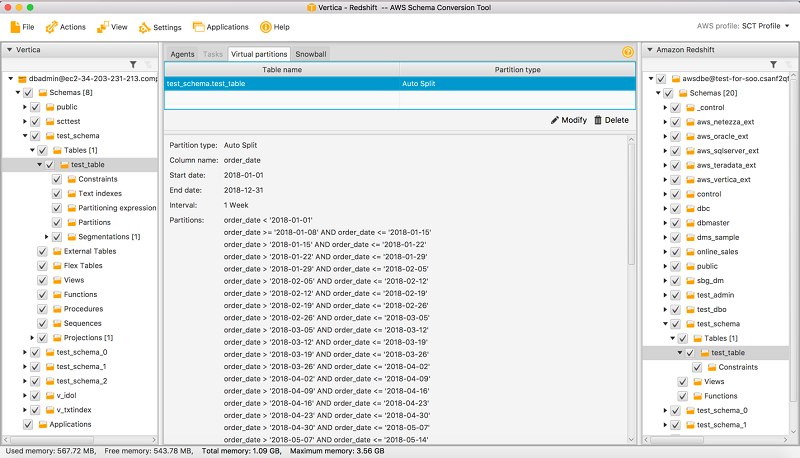Expand the v_txtindex schema node

[25, 410]
